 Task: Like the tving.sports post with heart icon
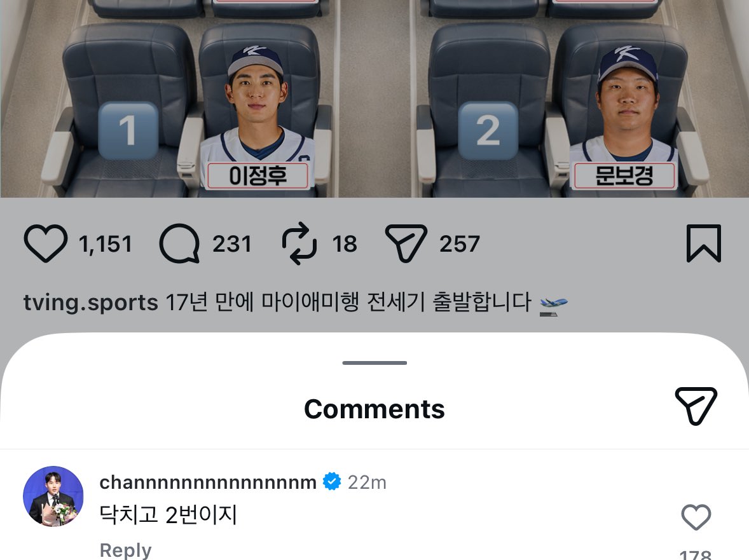point(45,243)
